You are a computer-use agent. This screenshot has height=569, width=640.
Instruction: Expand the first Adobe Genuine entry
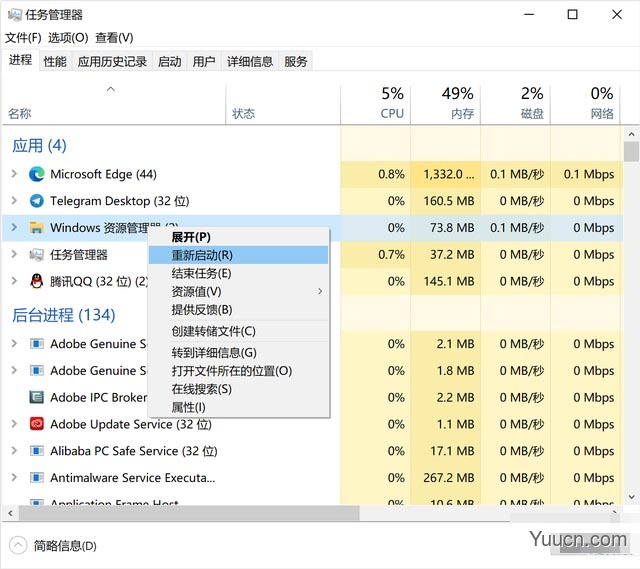coord(14,344)
